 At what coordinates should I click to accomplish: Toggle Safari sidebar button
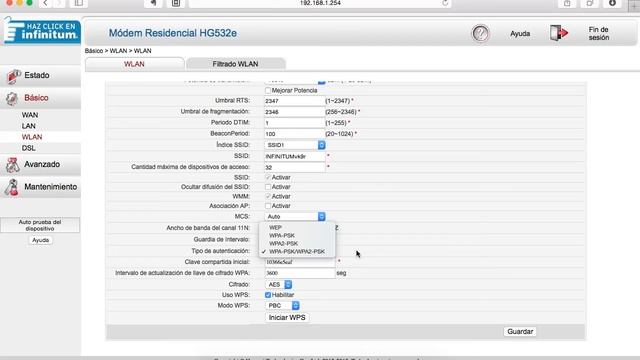pos(78,3)
